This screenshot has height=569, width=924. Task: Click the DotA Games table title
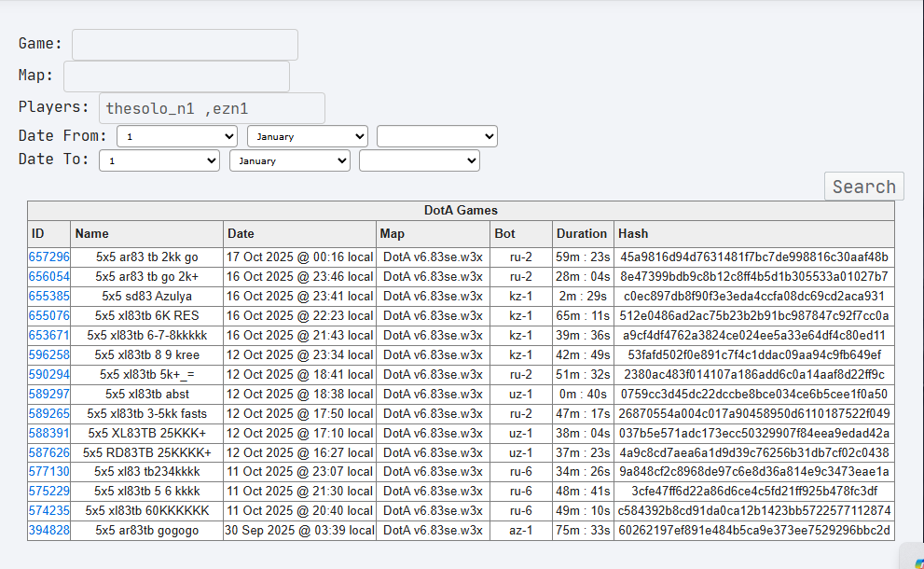pyautogui.click(x=461, y=211)
